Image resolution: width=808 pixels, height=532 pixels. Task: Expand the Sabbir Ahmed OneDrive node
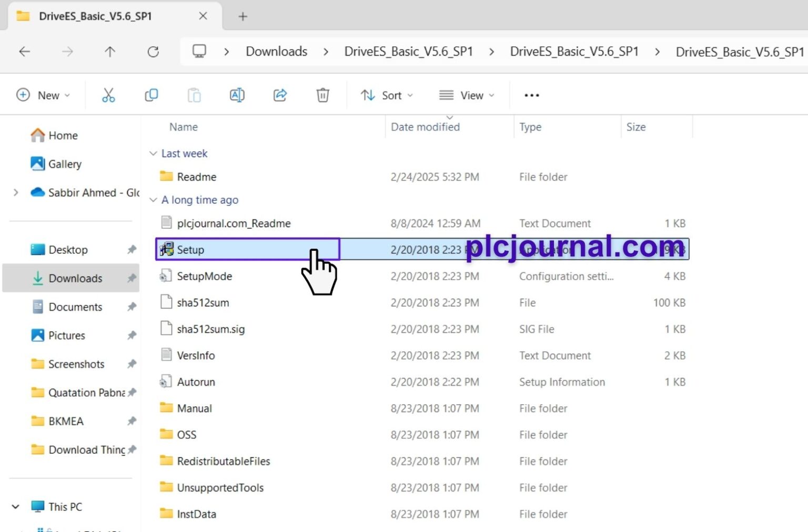coord(16,192)
